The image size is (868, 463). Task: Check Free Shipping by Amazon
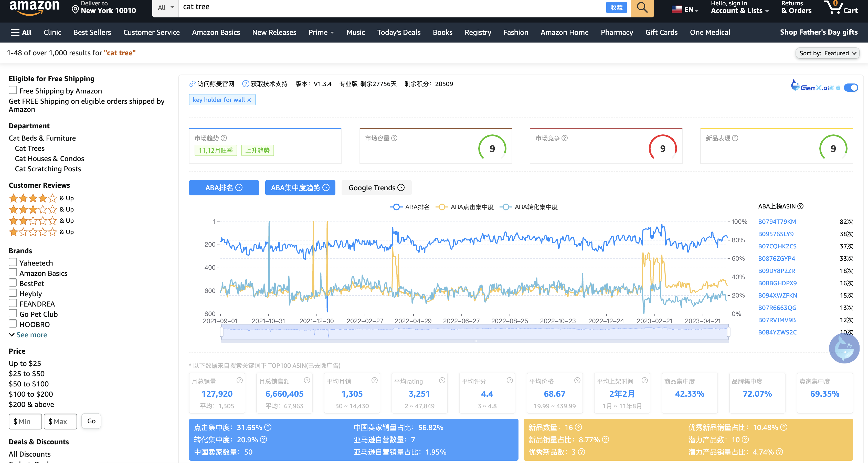[x=13, y=90]
